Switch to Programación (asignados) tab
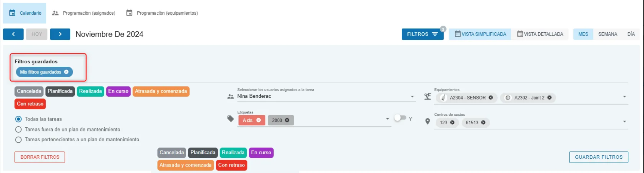The width and height of the screenshot is (644, 173). [84, 13]
